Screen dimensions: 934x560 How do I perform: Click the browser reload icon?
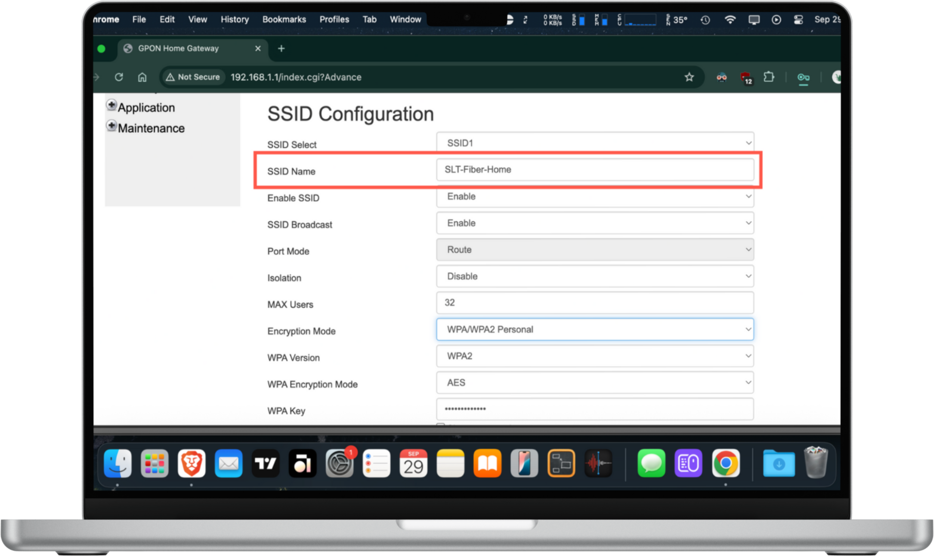(119, 77)
